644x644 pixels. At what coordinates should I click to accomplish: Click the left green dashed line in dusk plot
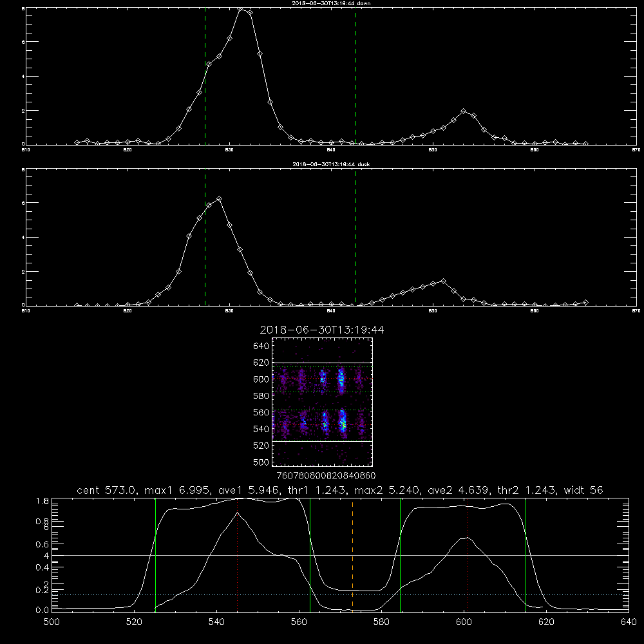point(205,238)
